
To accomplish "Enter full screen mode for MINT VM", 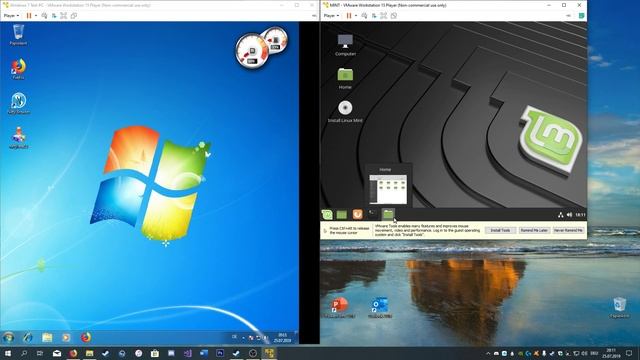I will point(384,16).
